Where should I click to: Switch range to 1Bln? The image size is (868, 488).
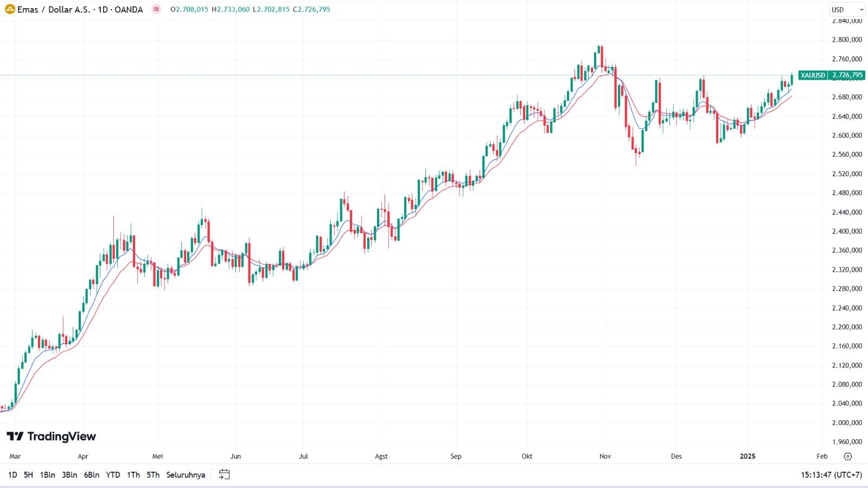[x=47, y=475]
